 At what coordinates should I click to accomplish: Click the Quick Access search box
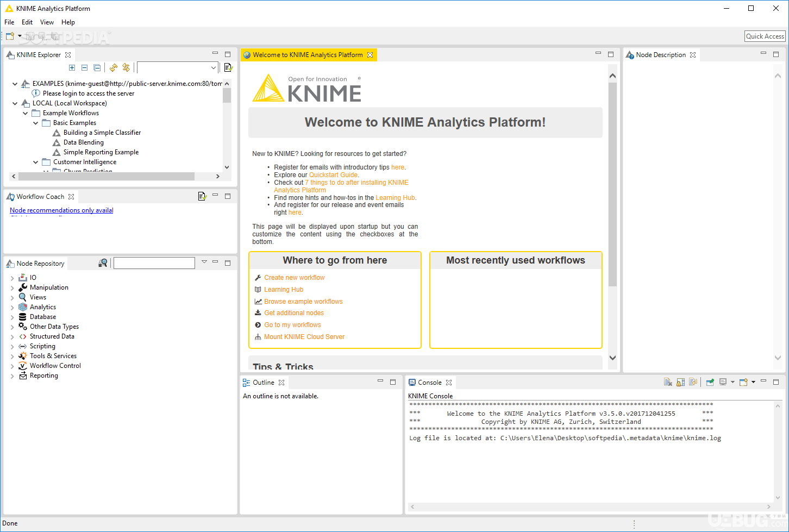click(x=765, y=36)
